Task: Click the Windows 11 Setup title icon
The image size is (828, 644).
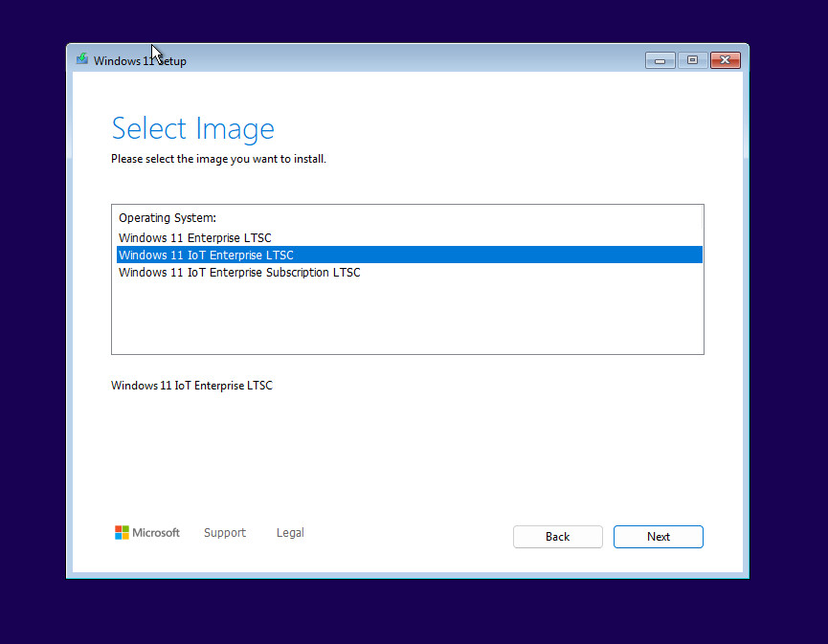Action: tap(82, 59)
